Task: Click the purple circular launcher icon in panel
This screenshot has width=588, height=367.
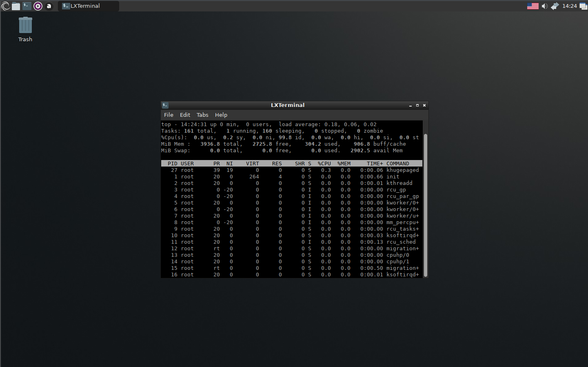Action: (38, 6)
